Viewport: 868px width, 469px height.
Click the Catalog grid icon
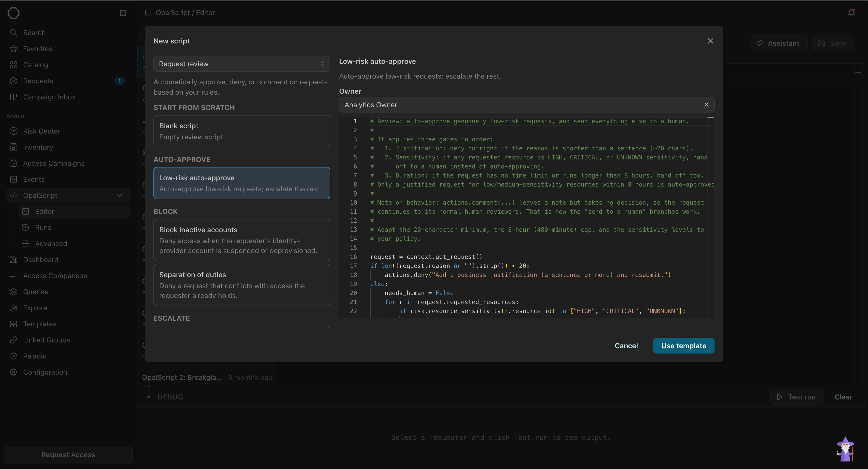click(x=14, y=65)
